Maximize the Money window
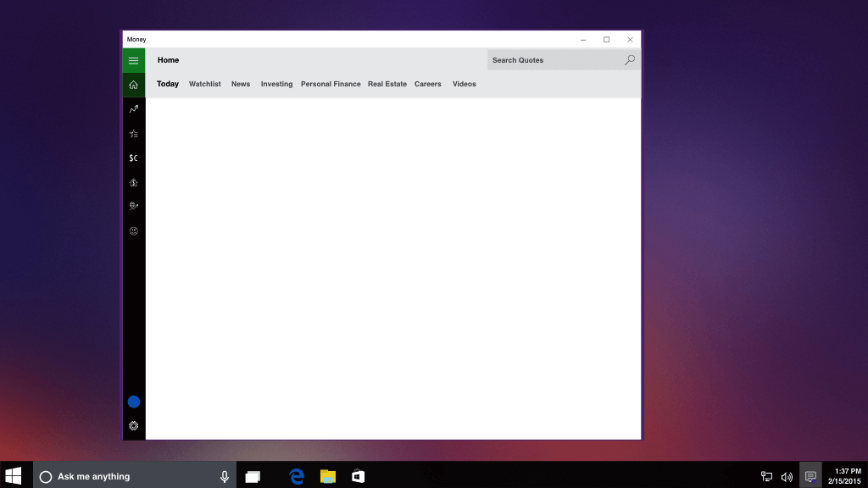The width and height of the screenshot is (868, 488). tap(607, 39)
